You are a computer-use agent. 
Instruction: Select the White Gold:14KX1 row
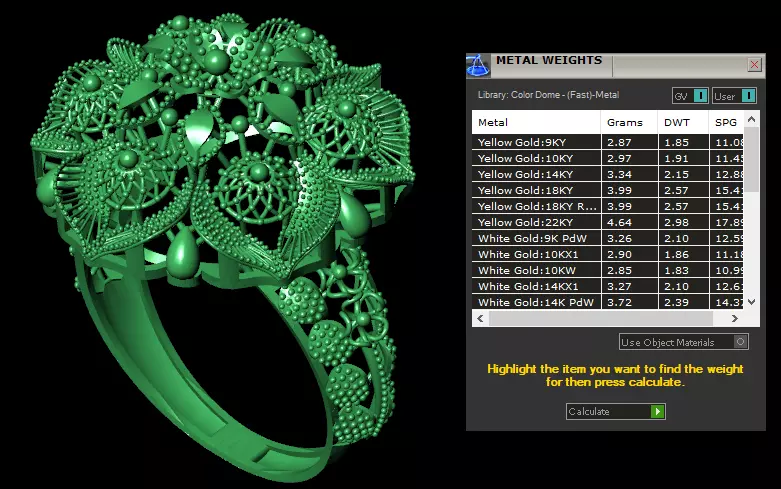608,286
